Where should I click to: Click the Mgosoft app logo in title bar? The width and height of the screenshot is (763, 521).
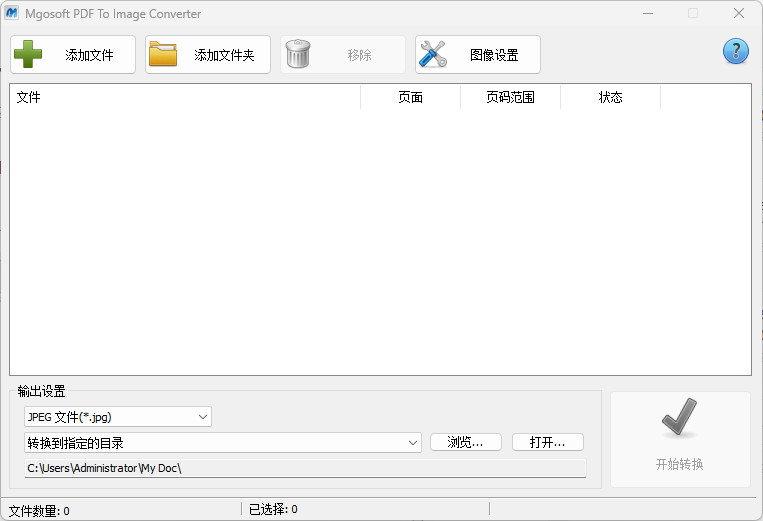12,13
